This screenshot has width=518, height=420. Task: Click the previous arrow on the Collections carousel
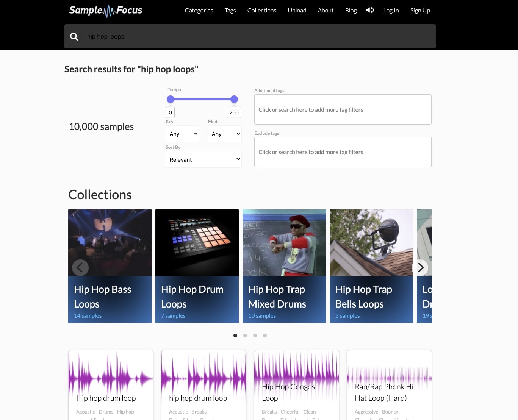80,267
